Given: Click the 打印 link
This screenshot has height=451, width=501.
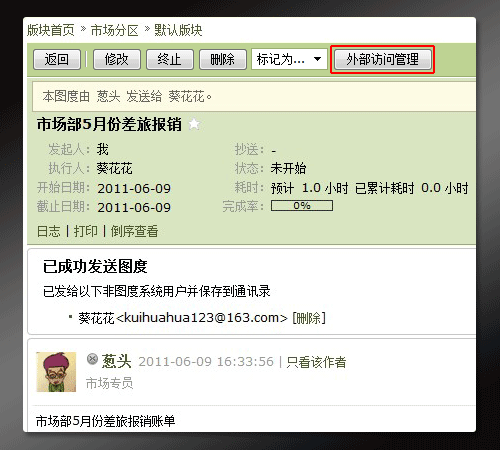Looking at the screenshot, I should click(x=86, y=231).
